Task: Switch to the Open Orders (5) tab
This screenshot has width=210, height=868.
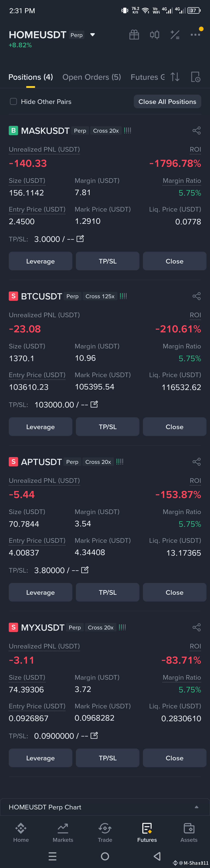Action: point(92,77)
